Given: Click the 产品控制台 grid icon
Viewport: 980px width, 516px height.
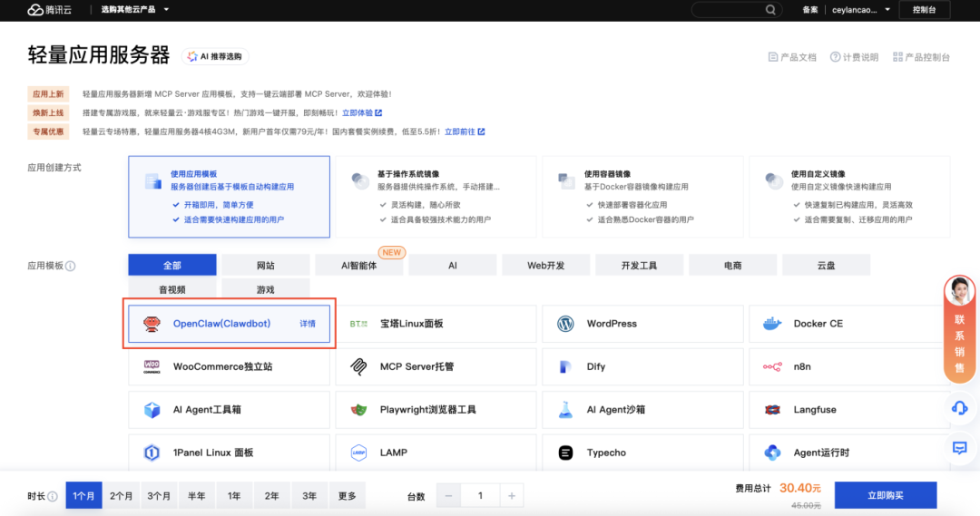Looking at the screenshot, I should tap(897, 57).
